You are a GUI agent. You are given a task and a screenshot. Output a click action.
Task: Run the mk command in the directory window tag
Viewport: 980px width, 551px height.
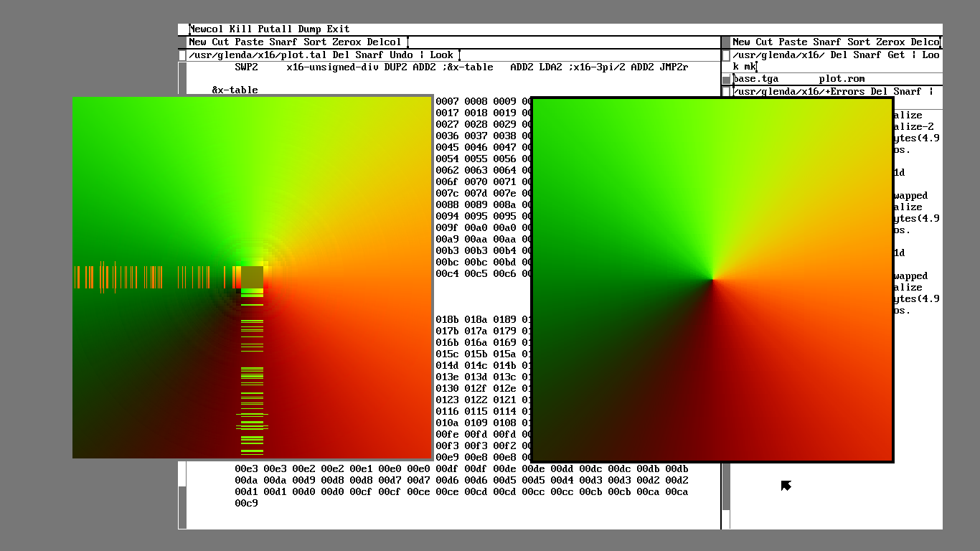pos(751,65)
